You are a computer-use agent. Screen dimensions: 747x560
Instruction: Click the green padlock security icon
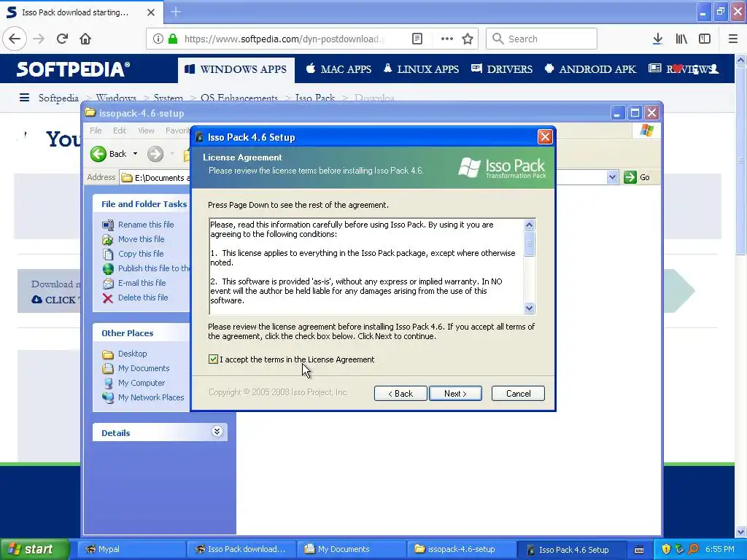[173, 39]
